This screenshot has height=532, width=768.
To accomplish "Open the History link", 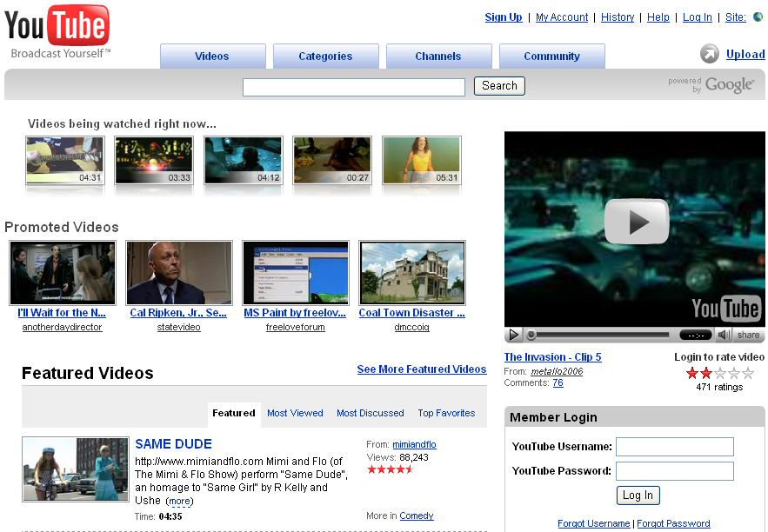I will tap(618, 17).
